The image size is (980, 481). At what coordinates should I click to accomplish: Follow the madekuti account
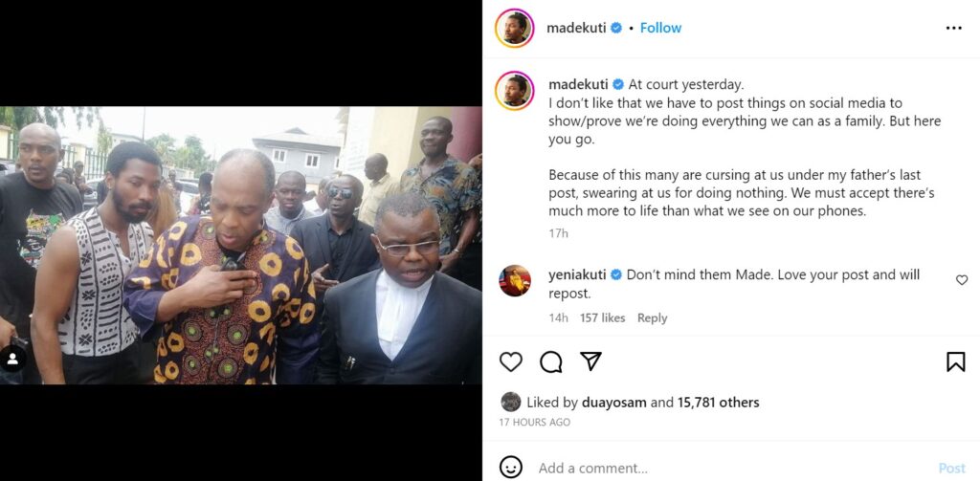pyautogui.click(x=660, y=28)
